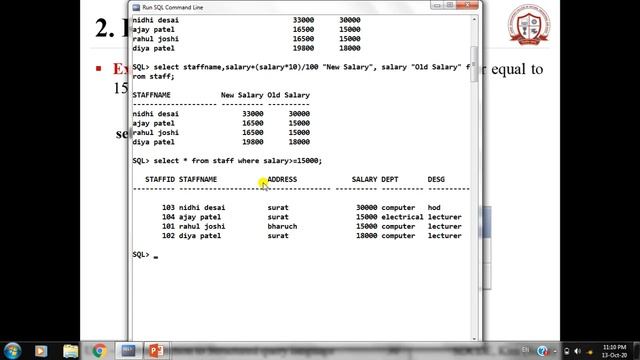The image size is (640, 360).
Task: Open the volume speaker icon in tray
Action: coord(578,351)
